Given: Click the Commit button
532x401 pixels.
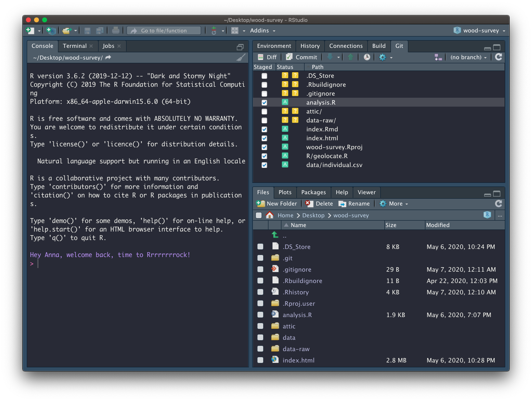Looking at the screenshot, I should [302, 57].
